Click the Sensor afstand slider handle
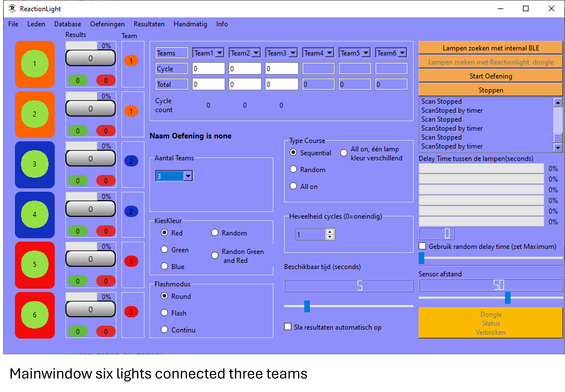Image resolution: width=565 pixels, height=392 pixels. coord(507,298)
